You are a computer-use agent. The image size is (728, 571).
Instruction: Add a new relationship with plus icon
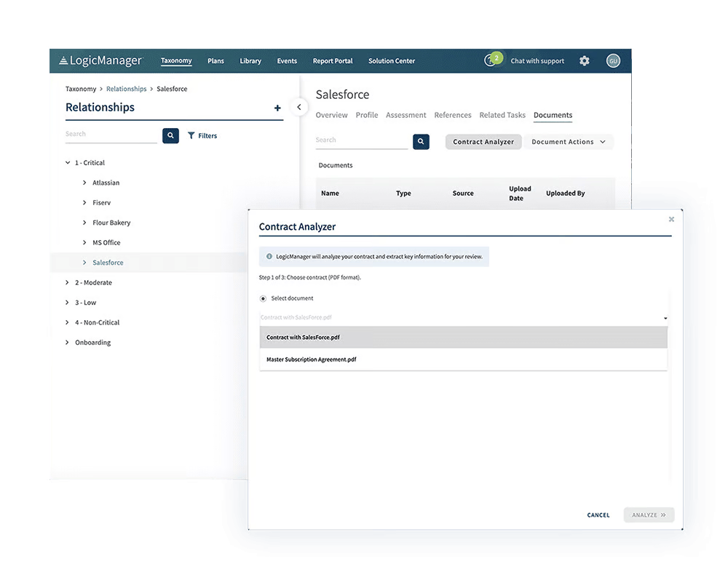[x=277, y=108]
